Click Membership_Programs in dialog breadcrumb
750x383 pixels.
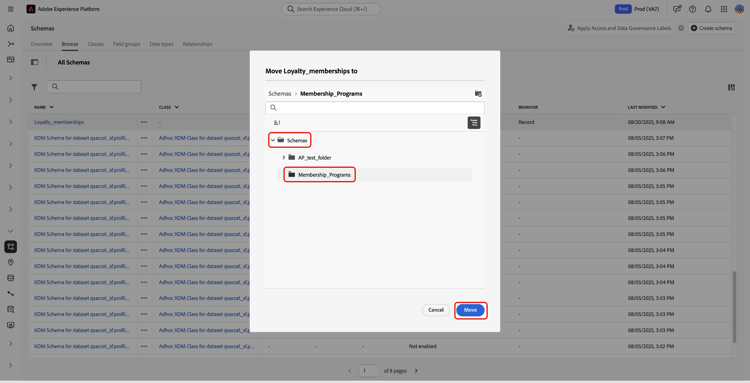click(x=331, y=94)
